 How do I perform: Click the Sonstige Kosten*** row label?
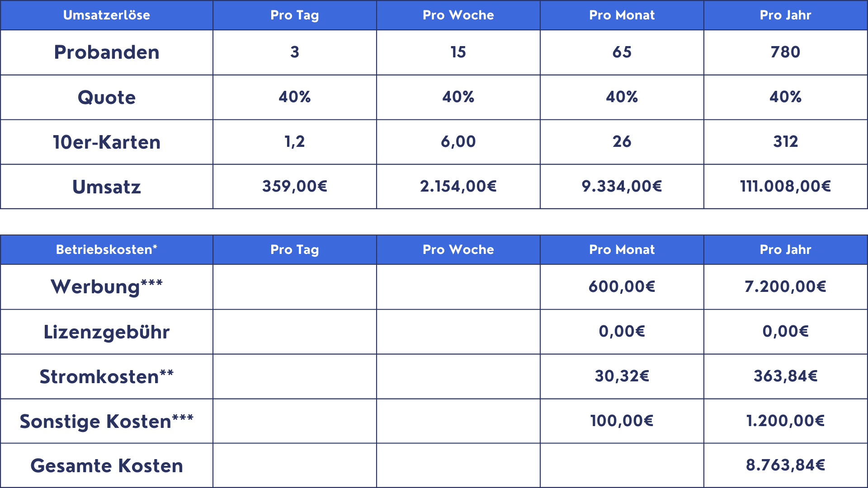coord(107,422)
